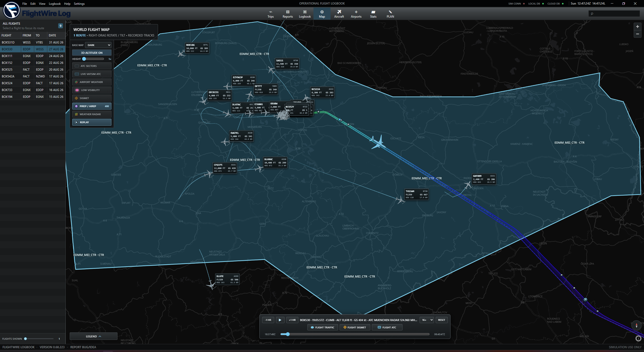Image resolution: width=644 pixels, height=352 pixels.
Task: Select the BOX531D flight row
Action: [33, 42]
